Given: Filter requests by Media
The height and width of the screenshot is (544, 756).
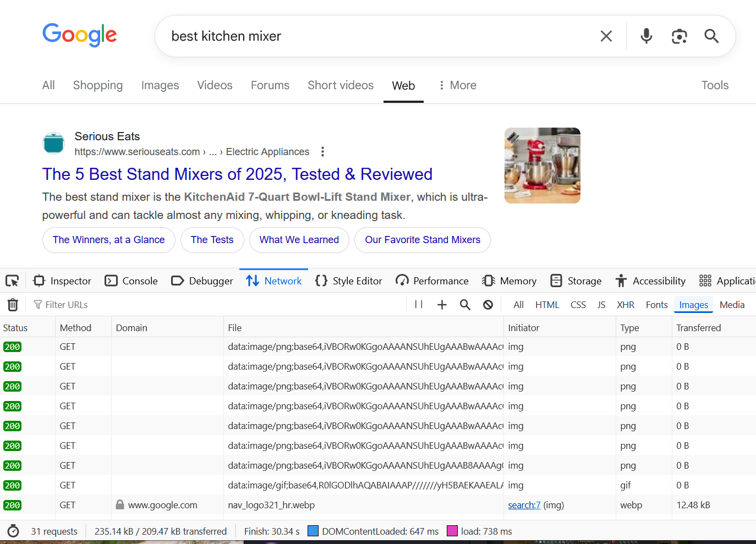Looking at the screenshot, I should click(732, 305).
